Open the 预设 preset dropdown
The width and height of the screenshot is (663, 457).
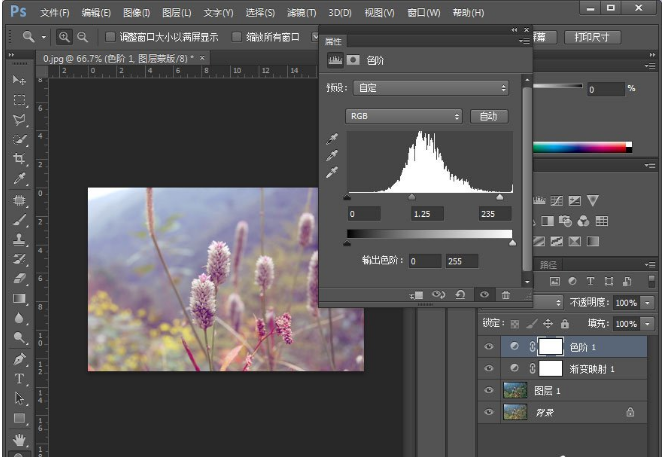(x=431, y=88)
